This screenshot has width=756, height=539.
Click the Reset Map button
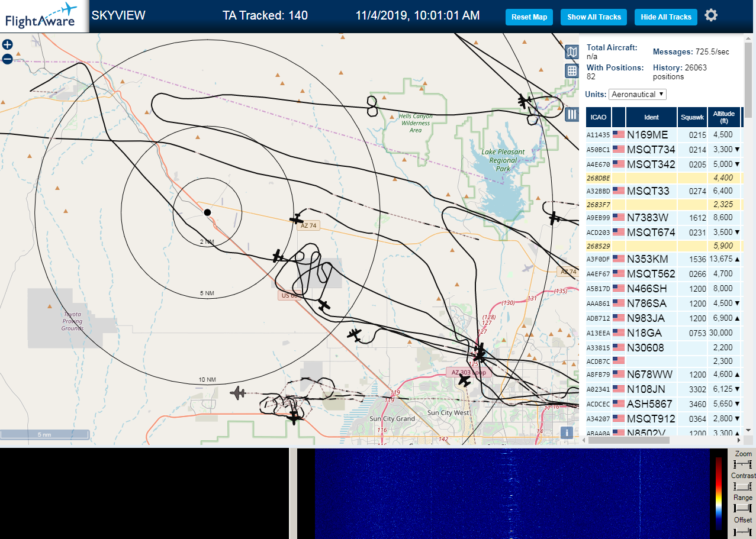coord(529,17)
